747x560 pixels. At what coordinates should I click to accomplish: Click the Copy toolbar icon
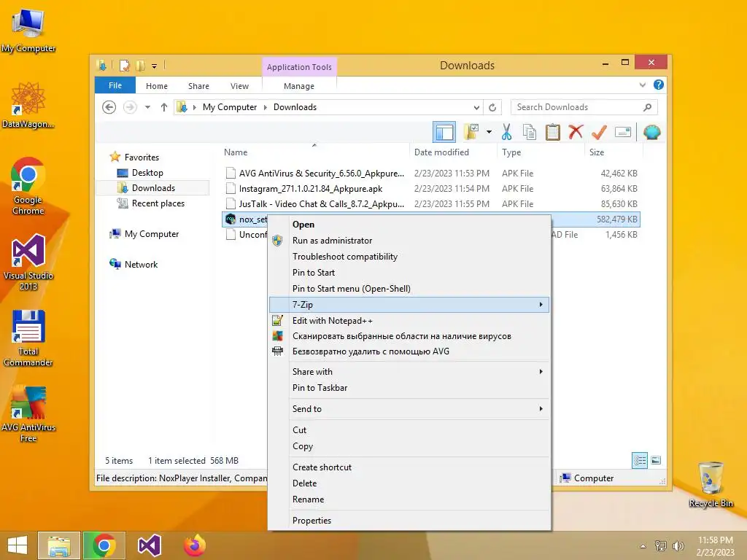click(x=530, y=132)
